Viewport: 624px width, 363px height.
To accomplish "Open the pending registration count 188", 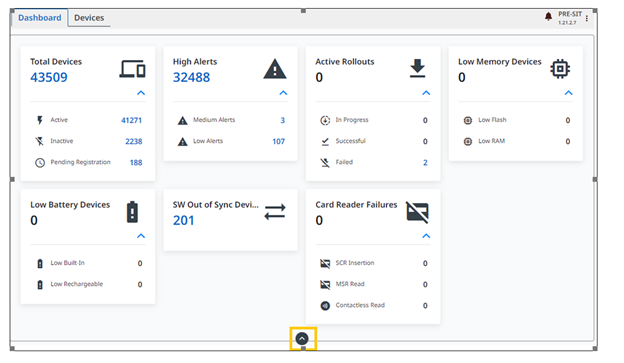I will (136, 162).
